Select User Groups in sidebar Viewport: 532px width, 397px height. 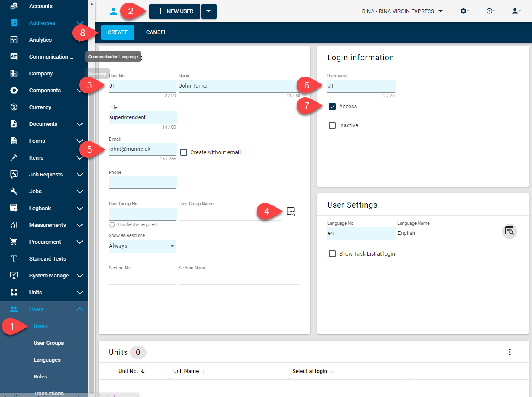point(49,343)
